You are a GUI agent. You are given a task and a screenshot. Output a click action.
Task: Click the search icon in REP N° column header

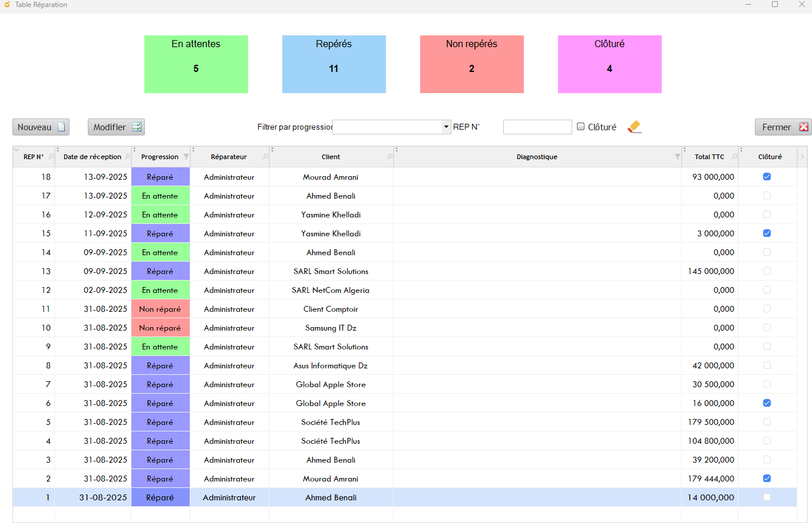(51, 157)
